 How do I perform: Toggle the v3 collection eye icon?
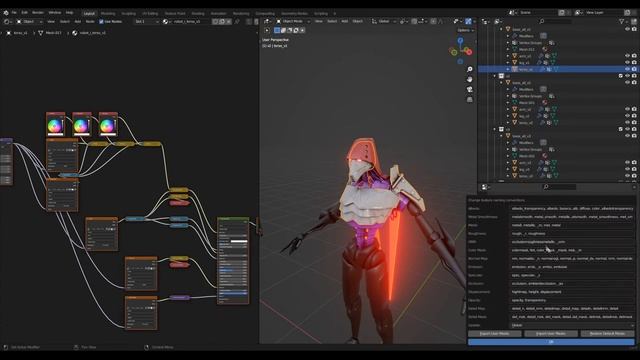click(627, 129)
